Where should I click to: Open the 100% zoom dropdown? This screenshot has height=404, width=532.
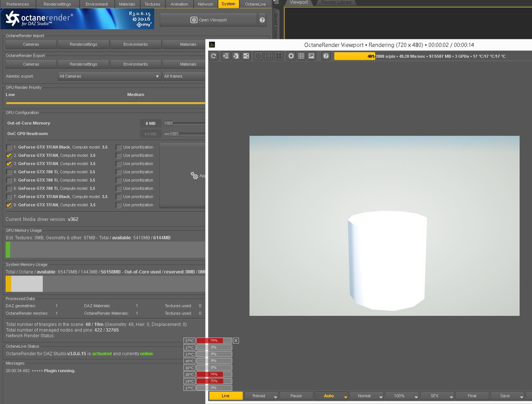click(x=416, y=396)
